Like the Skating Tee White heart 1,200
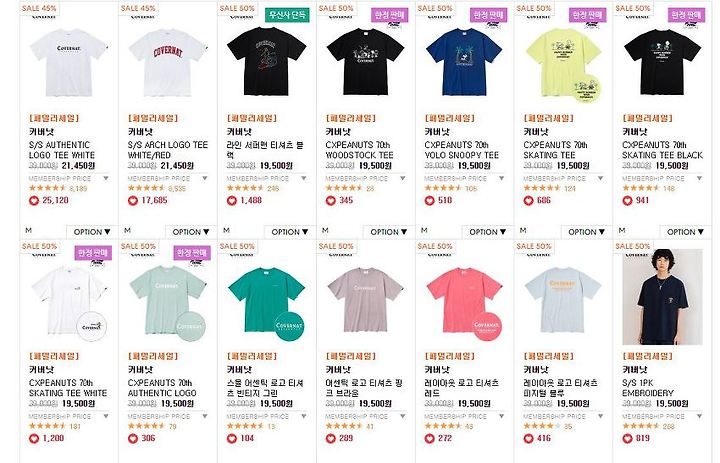This screenshot has width=720, height=463. [x=34, y=439]
